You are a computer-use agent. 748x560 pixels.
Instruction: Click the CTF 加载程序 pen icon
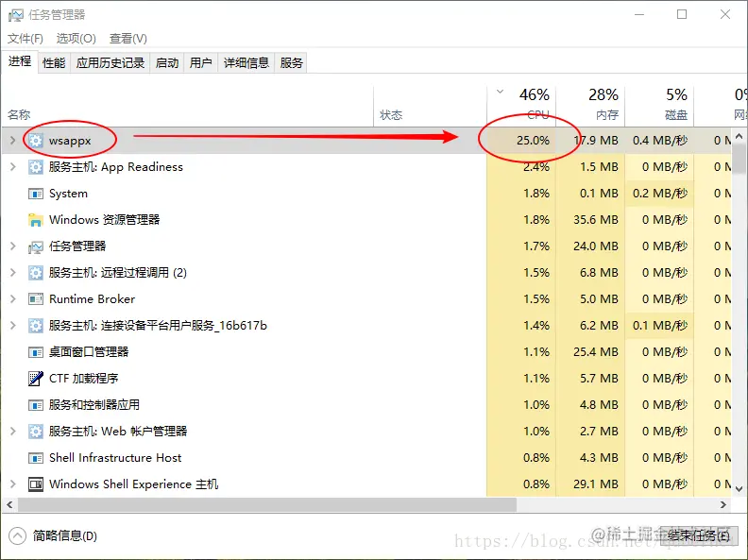(x=36, y=379)
